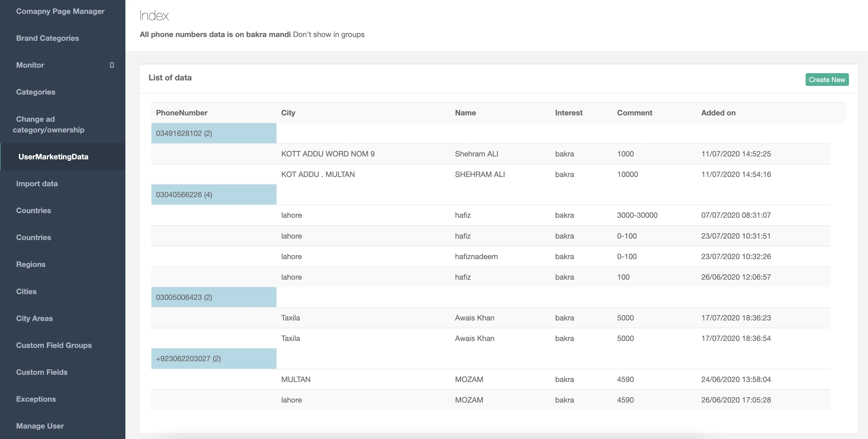The image size is (868, 439).
Task: Toggle phone group 03005006423 (2)
Action: click(x=184, y=297)
